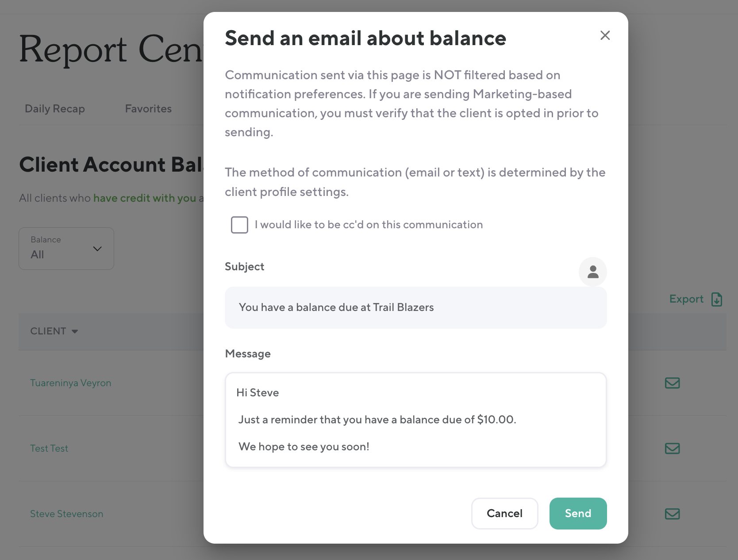The image size is (738, 560).
Task: Close the email balance dialog
Action: point(605,35)
